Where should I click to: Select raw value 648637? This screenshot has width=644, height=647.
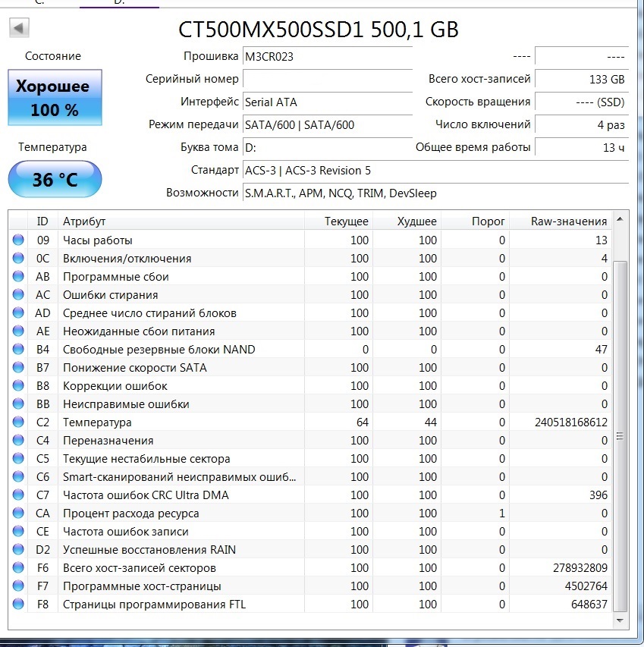(x=589, y=604)
